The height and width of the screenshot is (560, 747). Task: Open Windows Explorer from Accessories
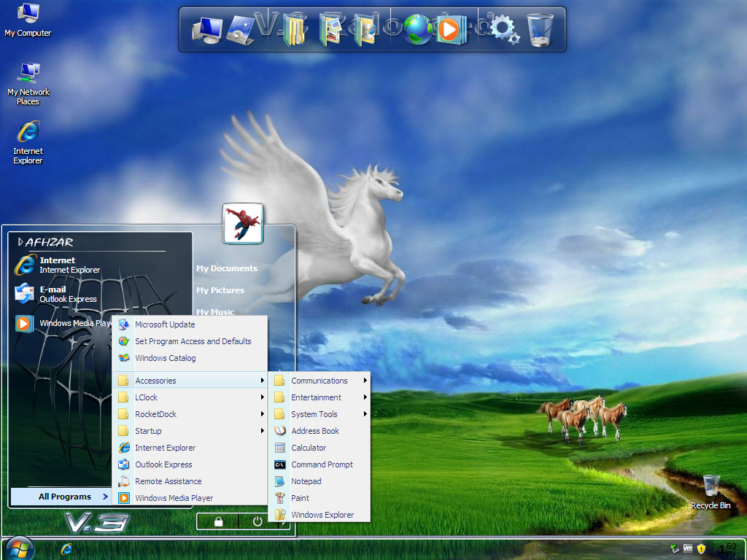320,515
